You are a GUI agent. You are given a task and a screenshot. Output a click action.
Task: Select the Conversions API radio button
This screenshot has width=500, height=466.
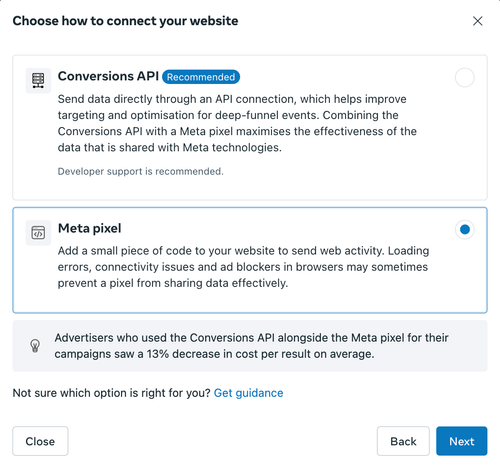tap(464, 77)
